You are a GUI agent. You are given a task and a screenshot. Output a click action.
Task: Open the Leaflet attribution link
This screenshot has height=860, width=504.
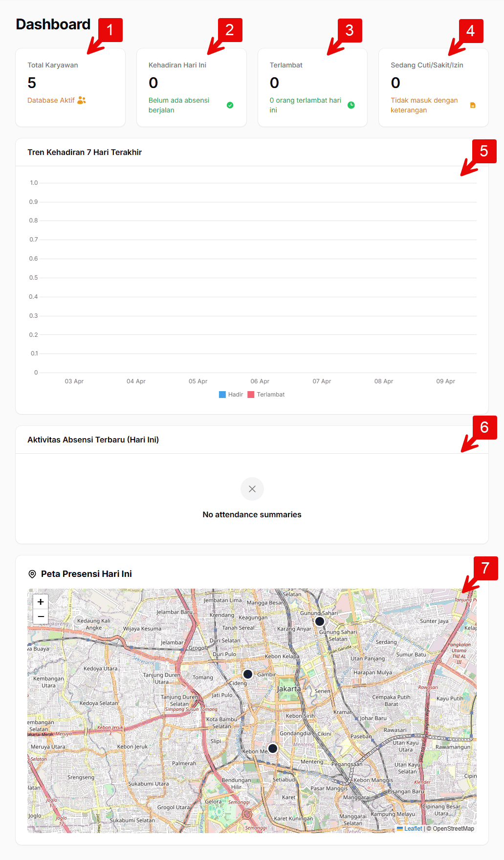tap(413, 829)
